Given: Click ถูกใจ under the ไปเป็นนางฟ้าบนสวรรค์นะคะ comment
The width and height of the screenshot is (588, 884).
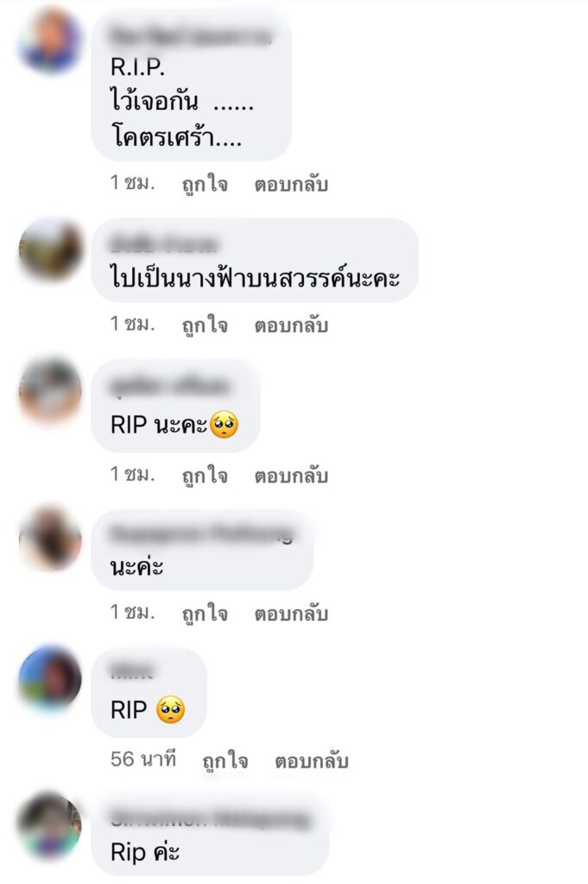Looking at the screenshot, I should tap(205, 325).
